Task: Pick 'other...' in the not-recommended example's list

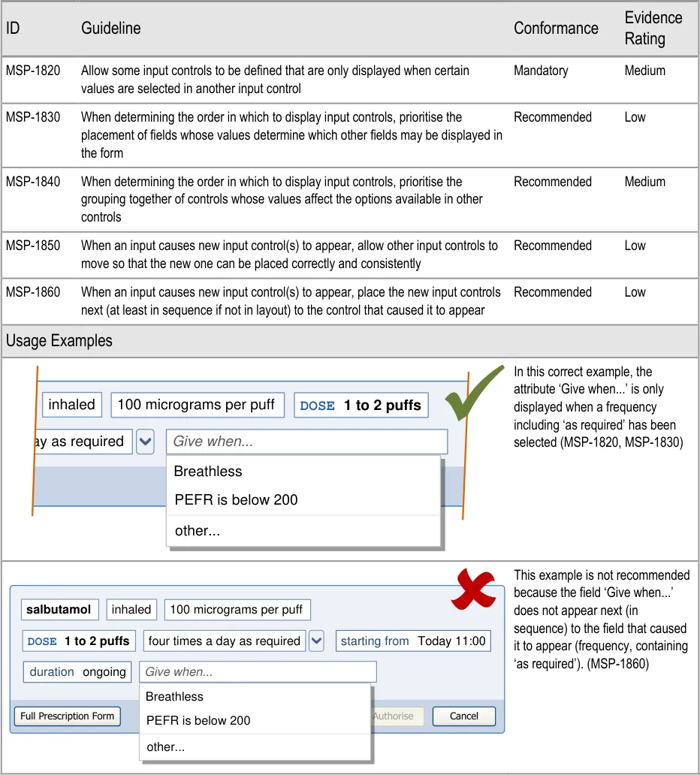Action: [166, 747]
